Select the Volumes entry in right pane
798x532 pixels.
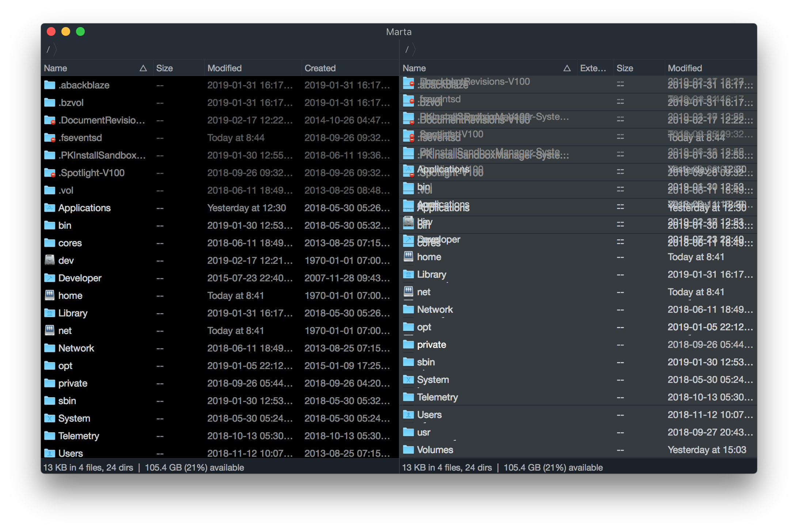tap(435, 449)
